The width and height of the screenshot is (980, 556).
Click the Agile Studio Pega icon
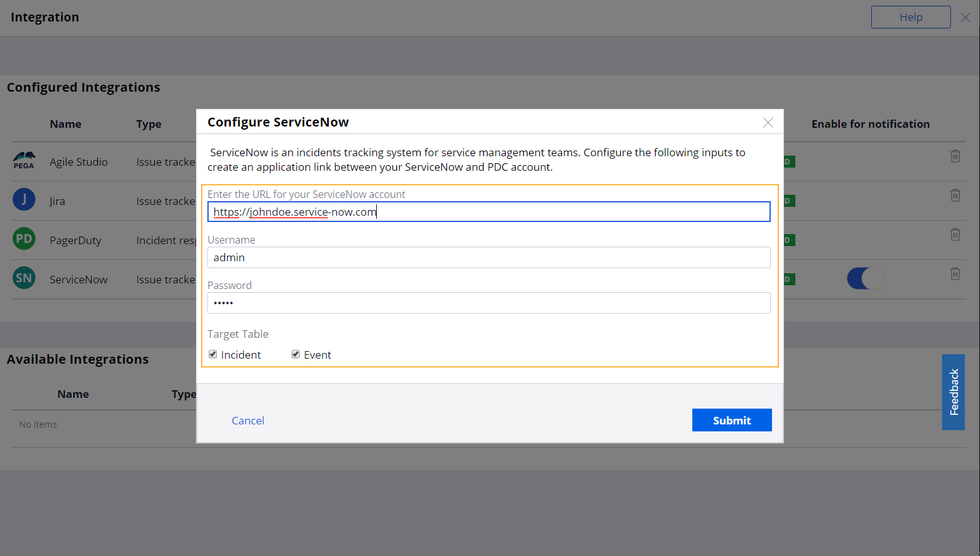coord(23,160)
